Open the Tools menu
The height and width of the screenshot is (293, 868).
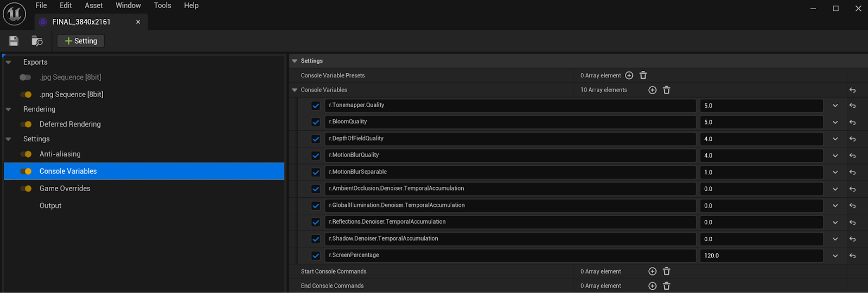[x=162, y=5]
